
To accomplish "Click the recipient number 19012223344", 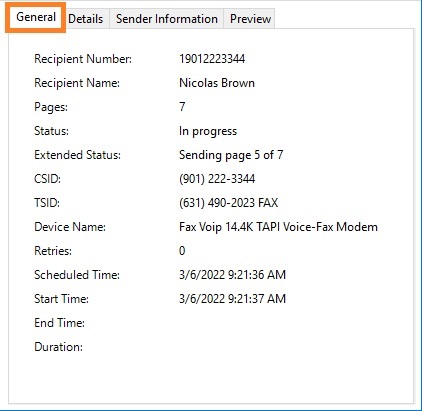I will click(212, 59).
